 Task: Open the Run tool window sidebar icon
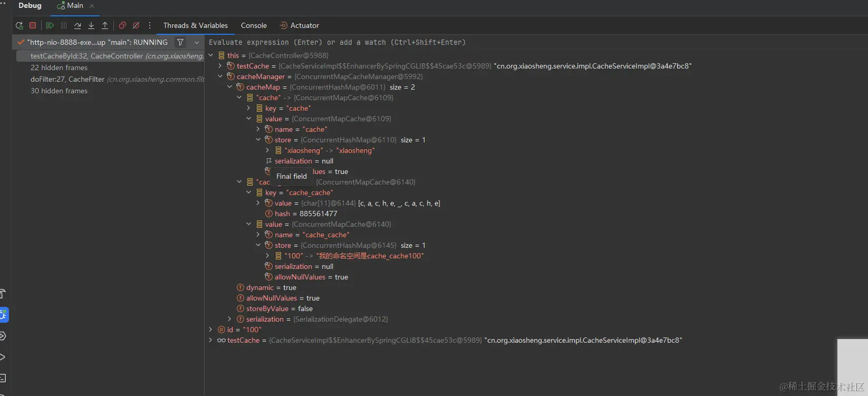point(3,357)
